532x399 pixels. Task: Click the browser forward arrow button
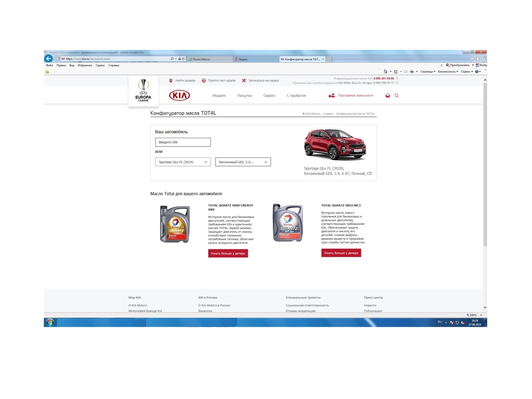(57, 59)
